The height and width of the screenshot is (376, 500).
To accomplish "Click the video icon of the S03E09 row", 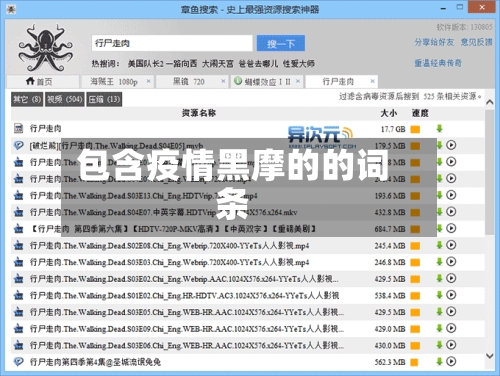I will [x=18, y=329].
